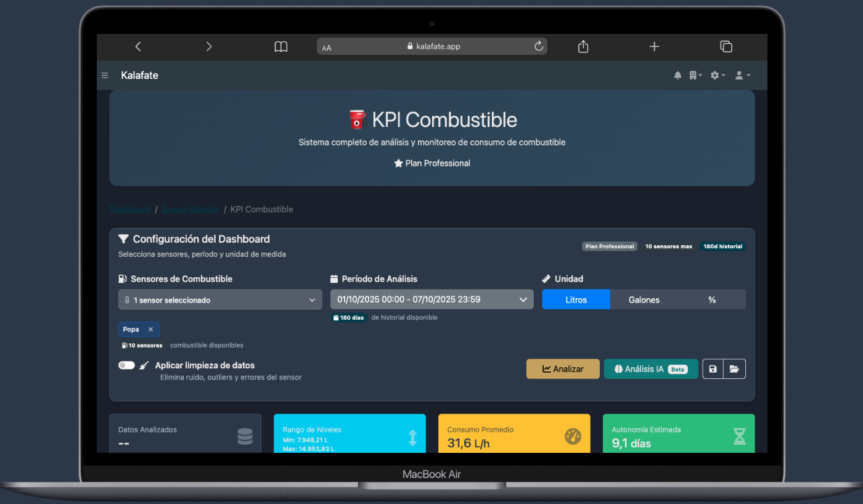Viewport: 863px width, 504px height.
Task: Launch the Análisis IA Beta button
Action: tap(650, 369)
